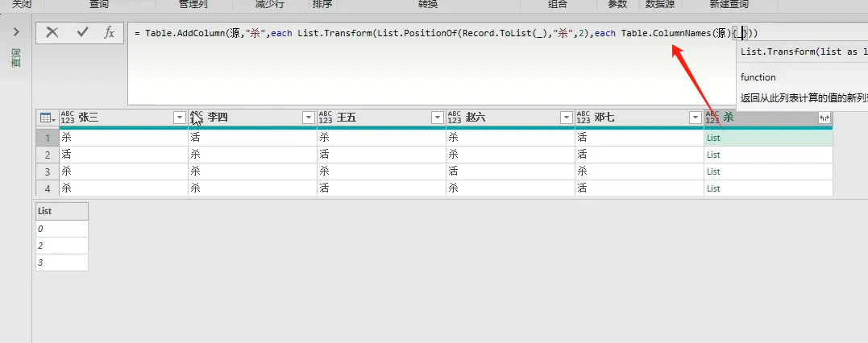
Task: Change data type icon of column 王五
Action: 326,118
